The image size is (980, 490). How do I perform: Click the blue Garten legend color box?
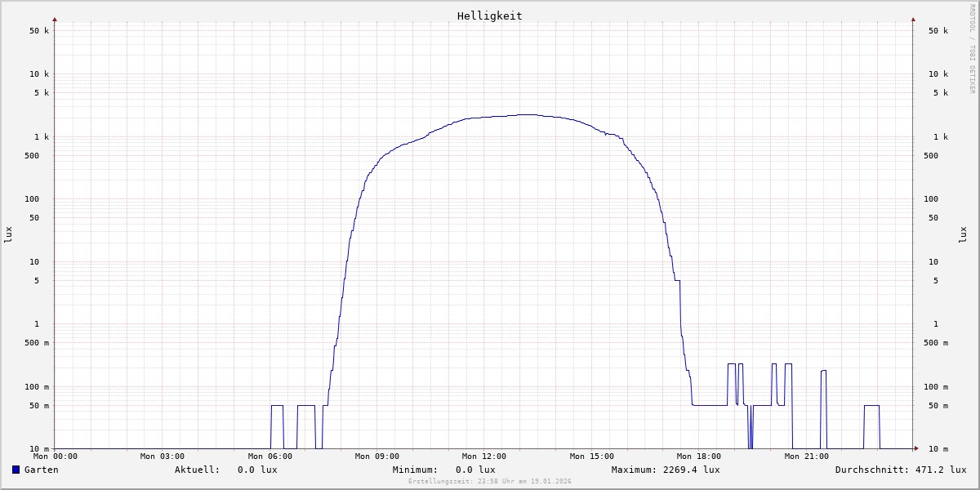(16, 470)
